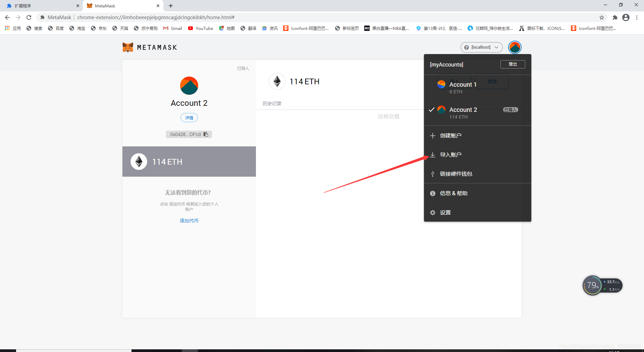This screenshot has width=644, height=352.
Task: Copy address 0x0428...DFcd to clipboard
Action: 189,134
